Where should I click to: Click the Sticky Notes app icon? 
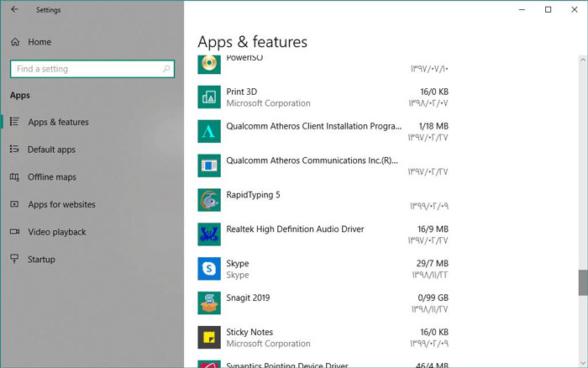209,337
